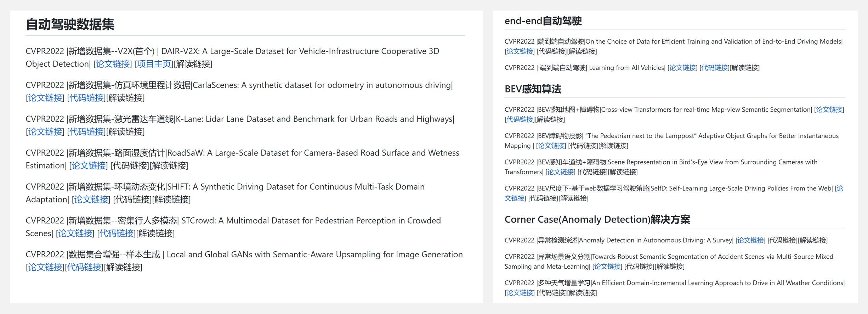
Task: Click the K-Lane: Lidar Lane Dataset title text
Action: click(314, 119)
